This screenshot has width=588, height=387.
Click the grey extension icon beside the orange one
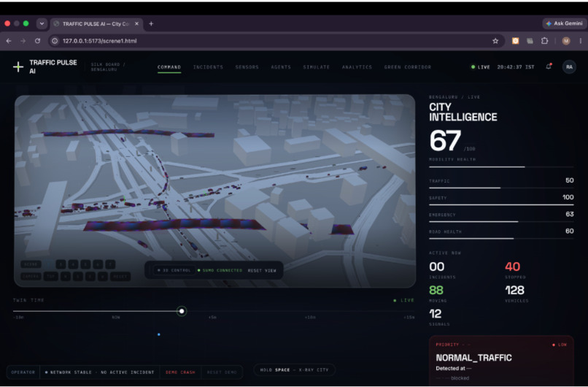coord(530,41)
